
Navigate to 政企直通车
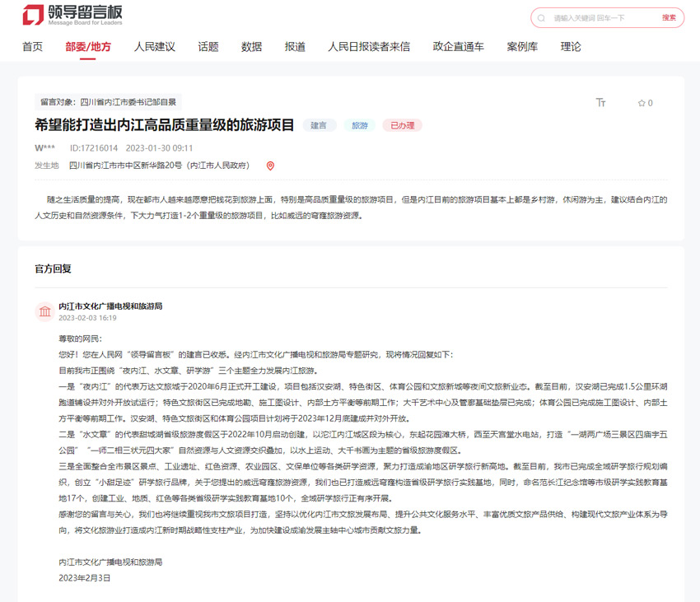pyautogui.click(x=459, y=47)
